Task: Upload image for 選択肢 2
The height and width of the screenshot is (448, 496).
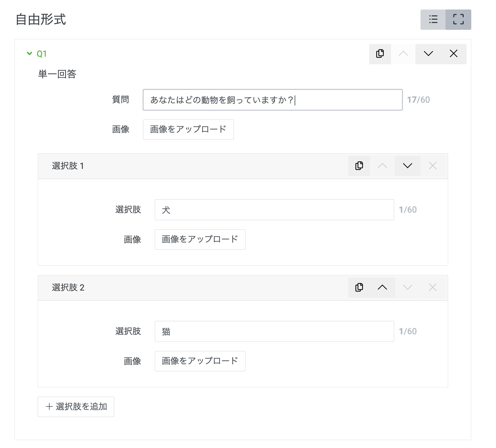Action: click(200, 361)
